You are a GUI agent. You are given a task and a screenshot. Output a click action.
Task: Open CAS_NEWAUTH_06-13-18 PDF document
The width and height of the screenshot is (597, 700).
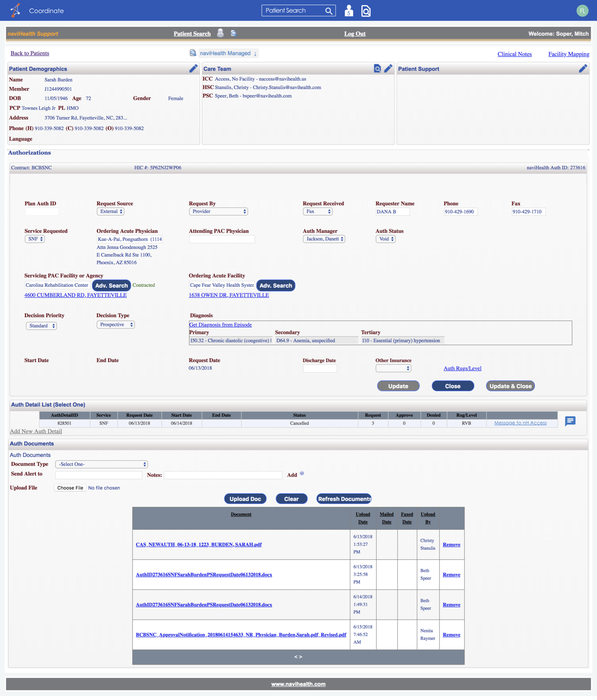[199, 545]
